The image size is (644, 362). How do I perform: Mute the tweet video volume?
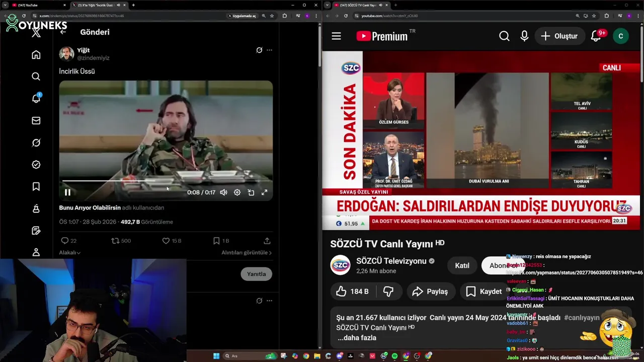tap(223, 192)
